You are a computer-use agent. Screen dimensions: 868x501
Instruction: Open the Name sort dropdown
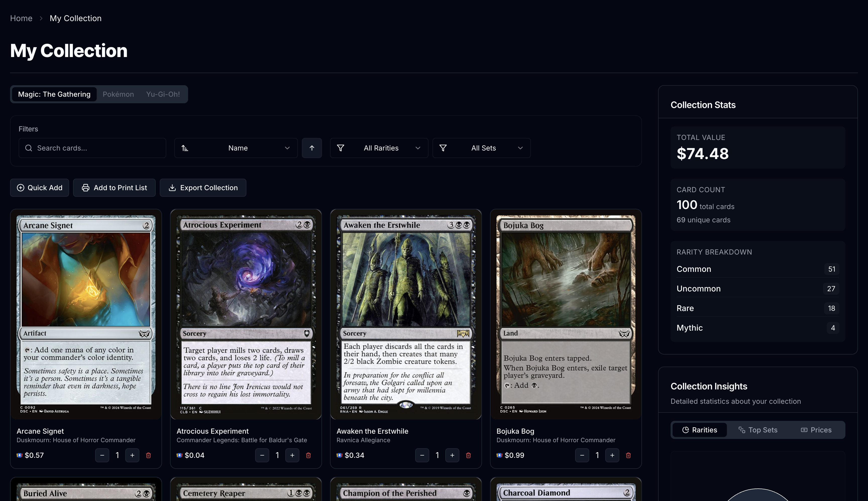point(236,148)
